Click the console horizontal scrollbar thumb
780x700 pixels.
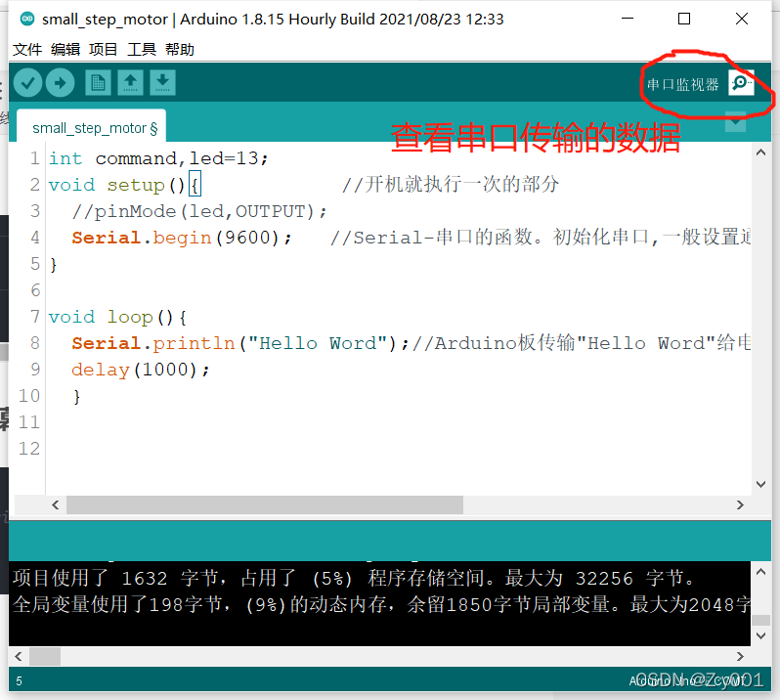(x=45, y=656)
